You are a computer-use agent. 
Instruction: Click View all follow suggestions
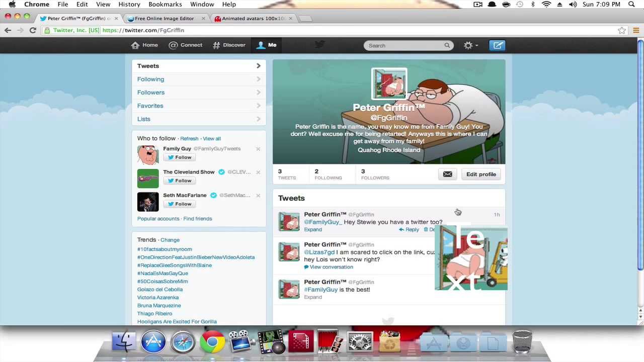[x=212, y=139]
